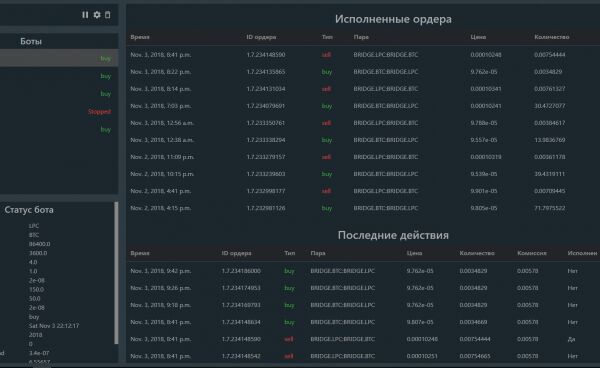Select the highlighted bot row at the list top
The height and width of the screenshot is (368, 600).
[59, 58]
